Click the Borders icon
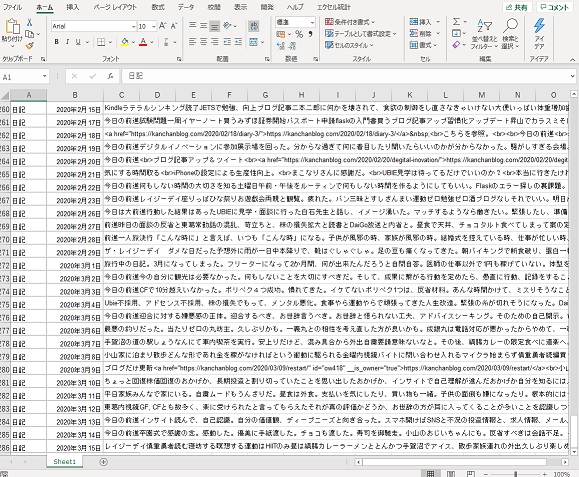This screenshot has width=579, height=477. coord(101,42)
